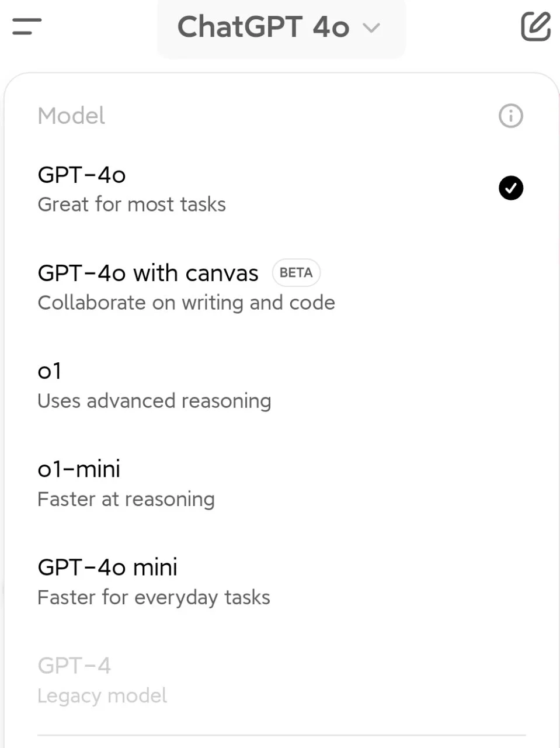Click the BETA badge
560x748 pixels.
(296, 272)
